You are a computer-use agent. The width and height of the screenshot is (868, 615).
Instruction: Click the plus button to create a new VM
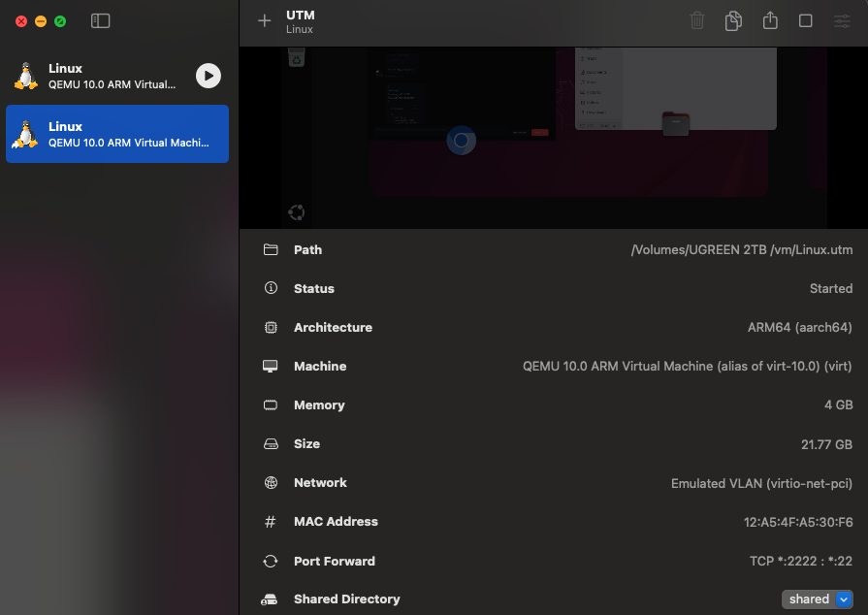click(x=264, y=21)
